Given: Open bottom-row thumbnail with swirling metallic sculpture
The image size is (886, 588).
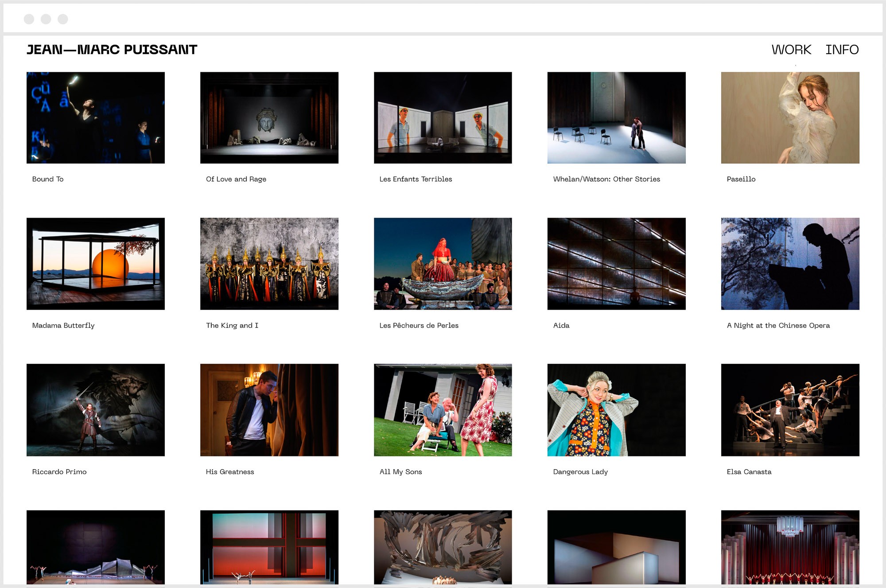Looking at the screenshot, I should [443, 547].
